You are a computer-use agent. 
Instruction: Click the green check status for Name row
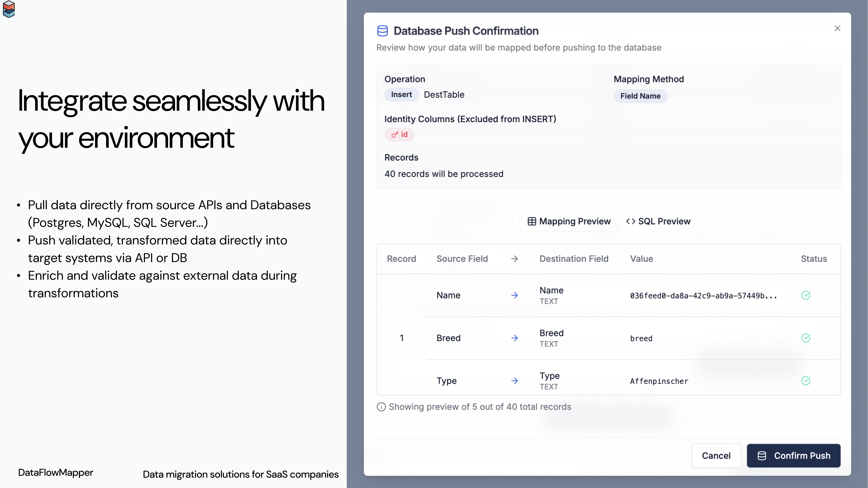(x=806, y=295)
